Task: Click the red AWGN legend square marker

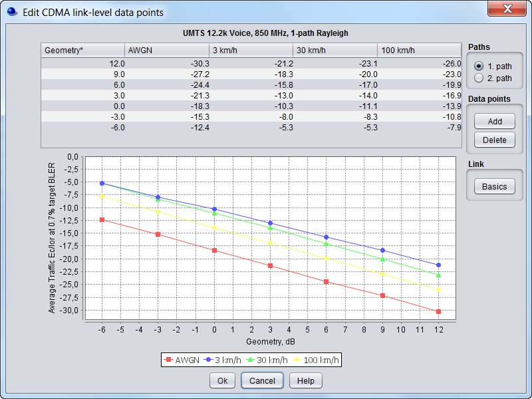Action: pos(168,360)
